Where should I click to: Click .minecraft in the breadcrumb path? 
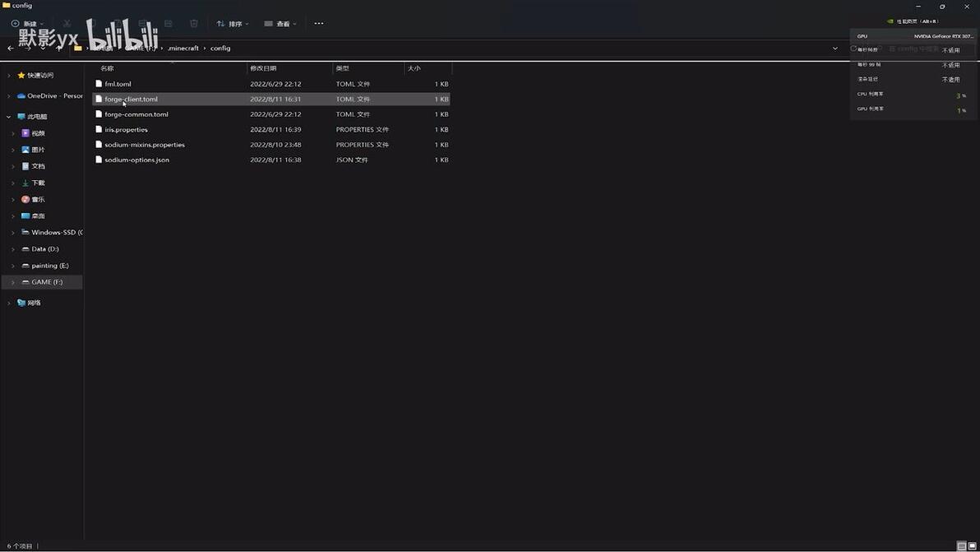[x=183, y=49]
